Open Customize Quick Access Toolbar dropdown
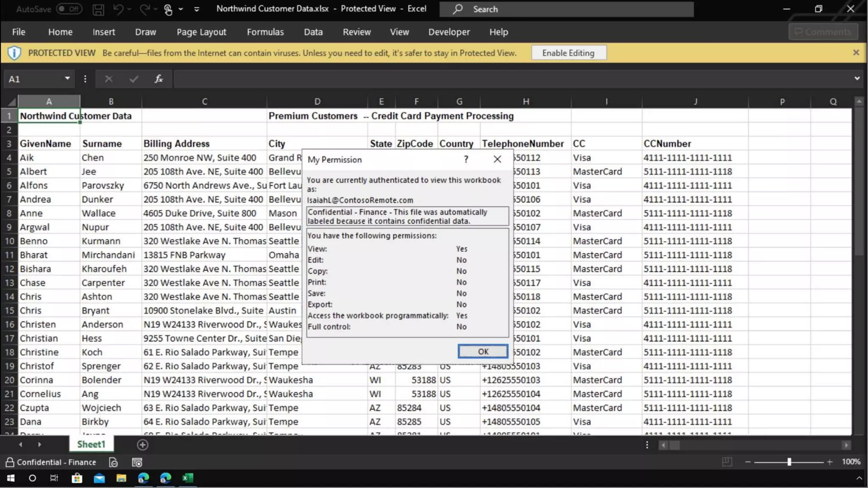The width and height of the screenshot is (868, 488). pyautogui.click(x=197, y=9)
